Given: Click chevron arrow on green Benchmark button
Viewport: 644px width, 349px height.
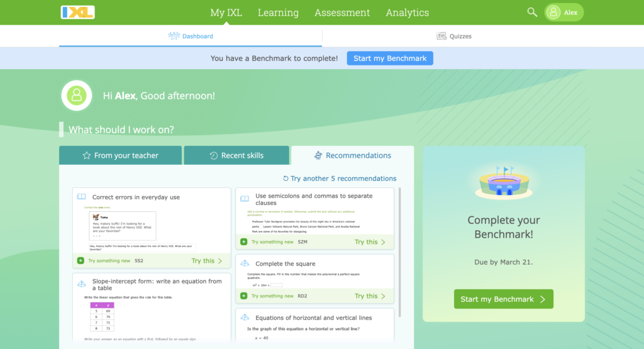Looking at the screenshot, I should click(x=543, y=299).
